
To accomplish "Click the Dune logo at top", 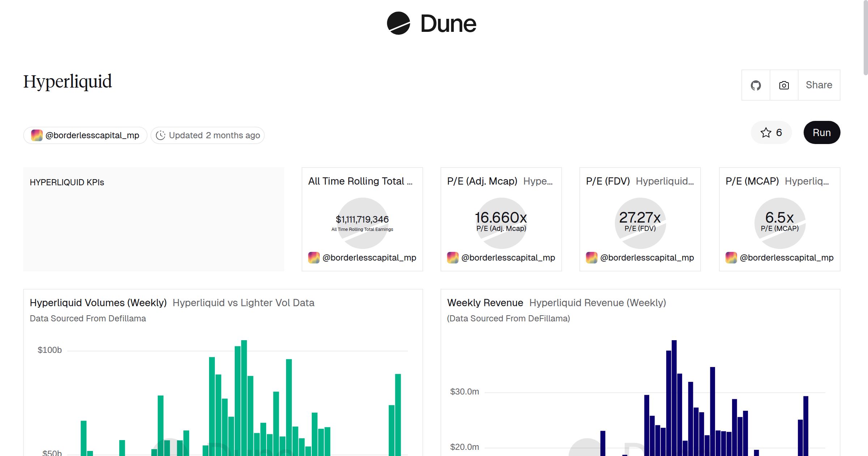I will (431, 24).
